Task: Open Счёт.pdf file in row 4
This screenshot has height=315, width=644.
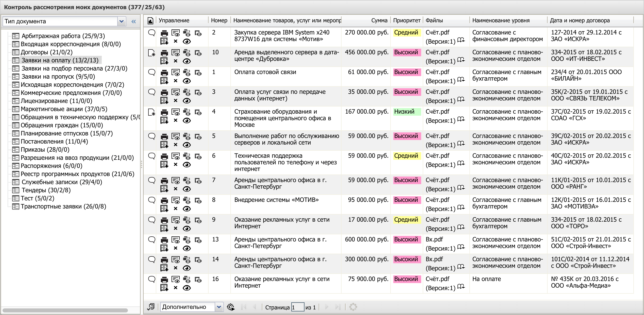Action: (x=437, y=112)
